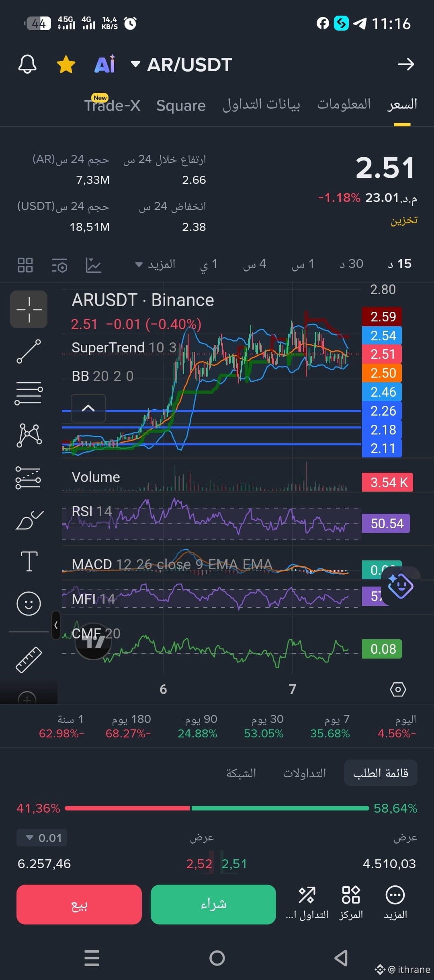This screenshot has height=980, width=434.
Task: Select the Text annotation tool
Action: [x=29, y=561]
